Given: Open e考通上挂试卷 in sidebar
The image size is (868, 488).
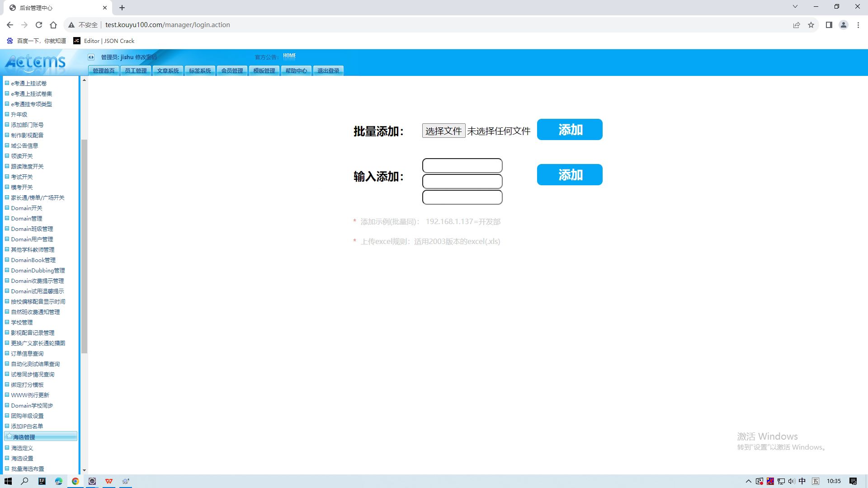Looking at the screenshot, I should (x=29, y=83).
